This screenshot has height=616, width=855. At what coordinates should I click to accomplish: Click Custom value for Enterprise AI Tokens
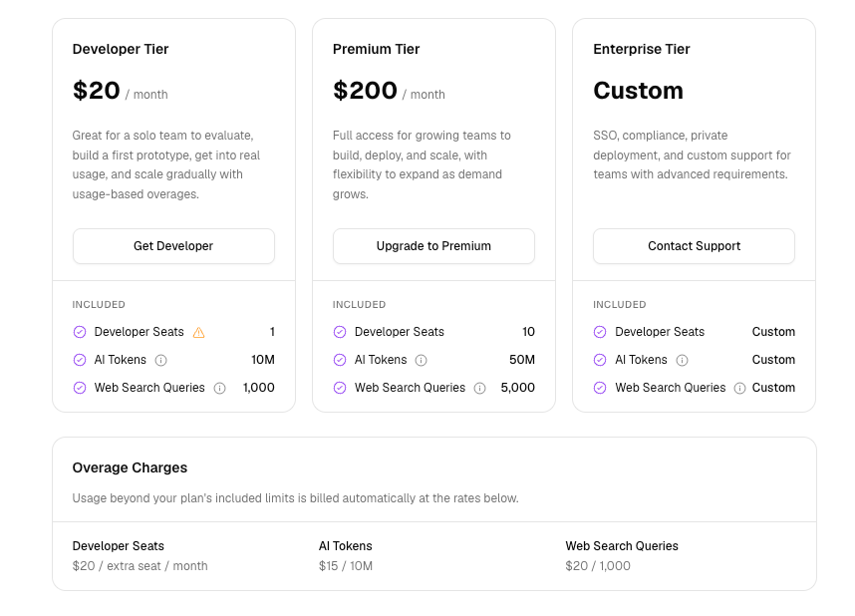(x=773, y=360)
